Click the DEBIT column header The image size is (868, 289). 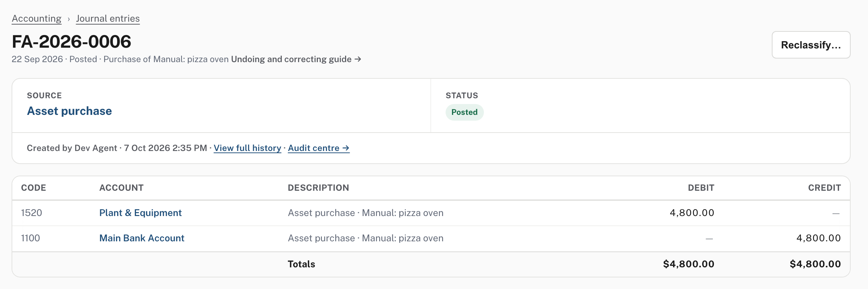click(701, 188)
